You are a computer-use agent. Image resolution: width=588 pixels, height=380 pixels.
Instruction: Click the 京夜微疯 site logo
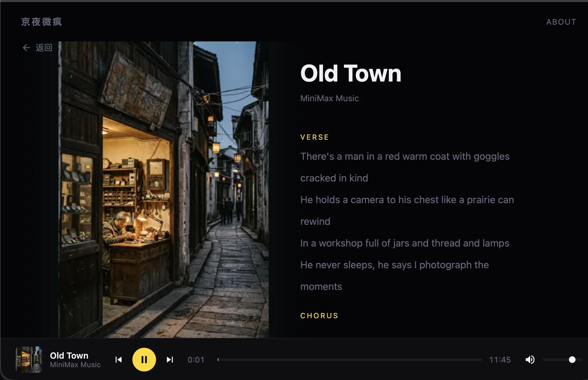[41, 22]
